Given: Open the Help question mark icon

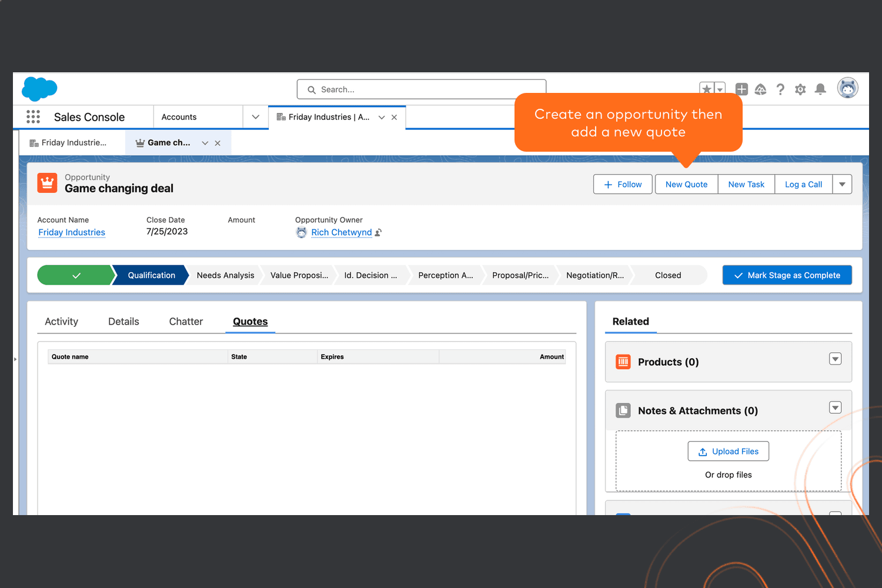Looking at the screenshot, I should [780, 89].
